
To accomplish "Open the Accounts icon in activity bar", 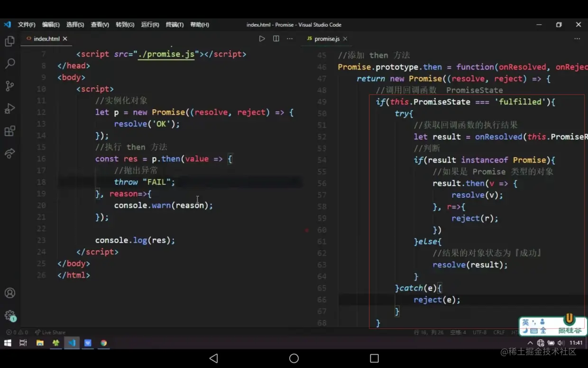I will (9, 293).
